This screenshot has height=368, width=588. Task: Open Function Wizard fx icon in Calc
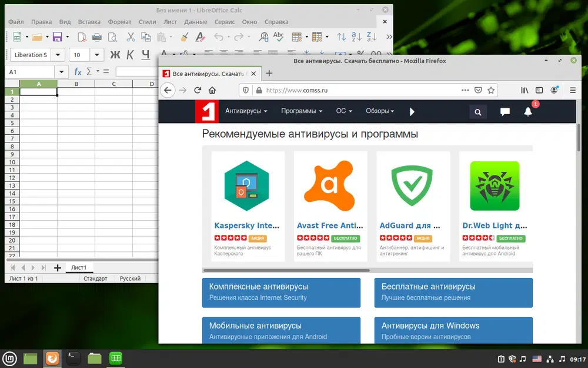click(x=78, y=71)
